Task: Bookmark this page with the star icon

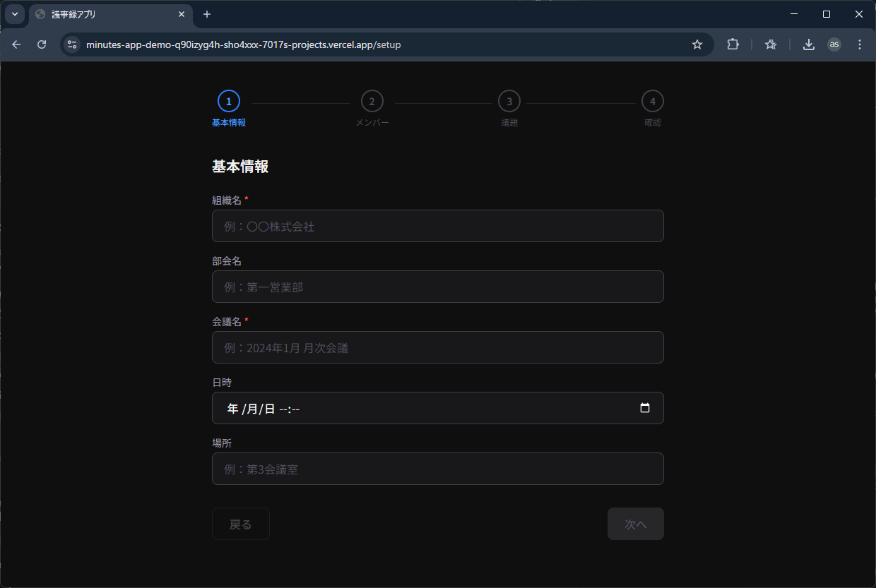Action: [x=697, y=44]
